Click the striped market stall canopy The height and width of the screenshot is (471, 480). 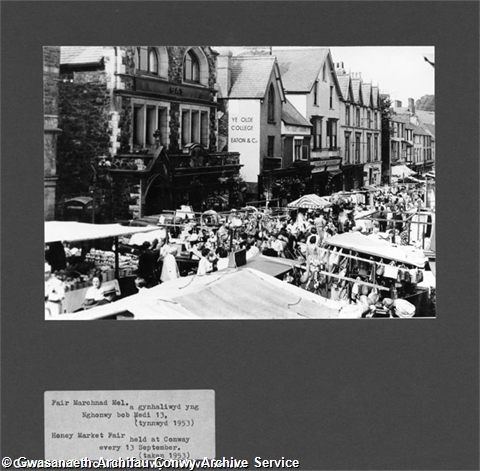tap(309, 201)
